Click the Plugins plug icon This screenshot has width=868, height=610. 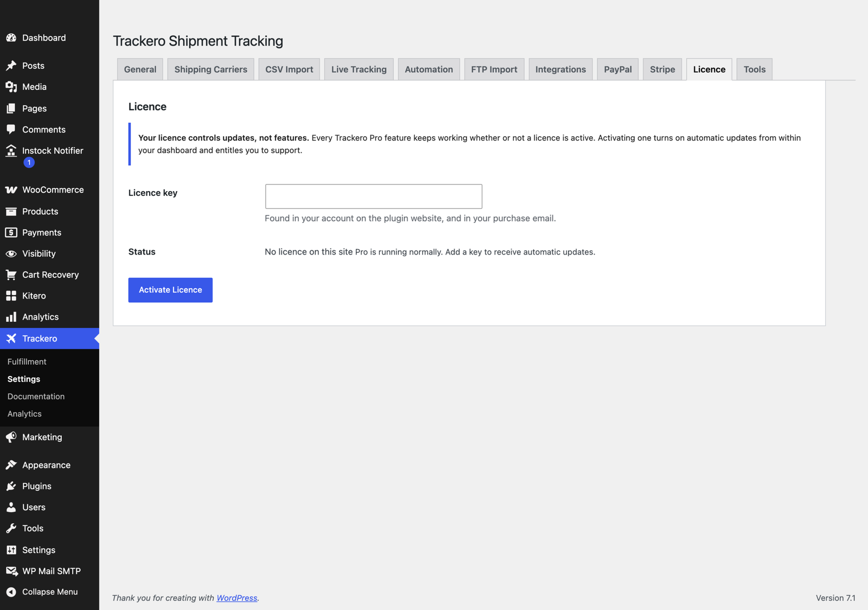tap(11, 486)
